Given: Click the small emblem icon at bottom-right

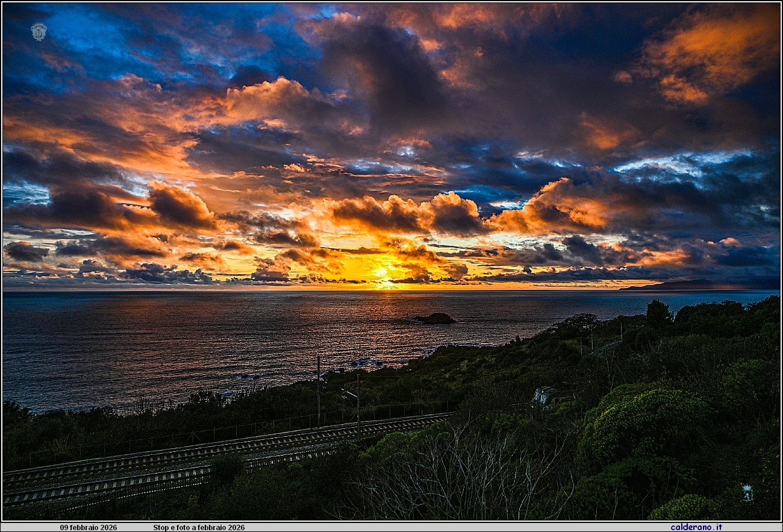Looking at the screenshot, I should [x=747, y=493].
